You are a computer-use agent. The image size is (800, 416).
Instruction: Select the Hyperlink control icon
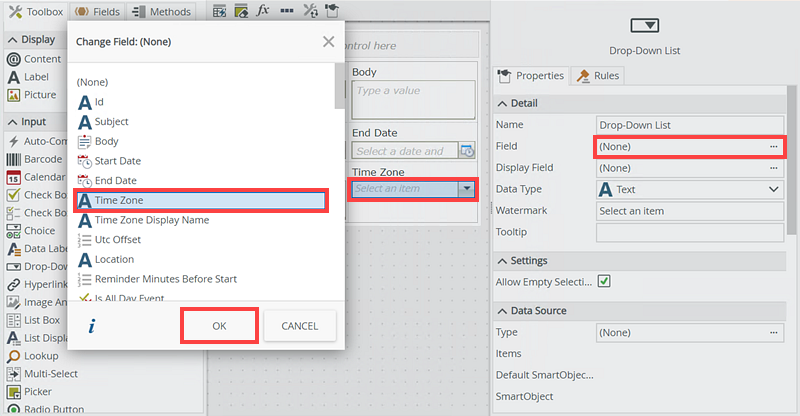point(14,284)
